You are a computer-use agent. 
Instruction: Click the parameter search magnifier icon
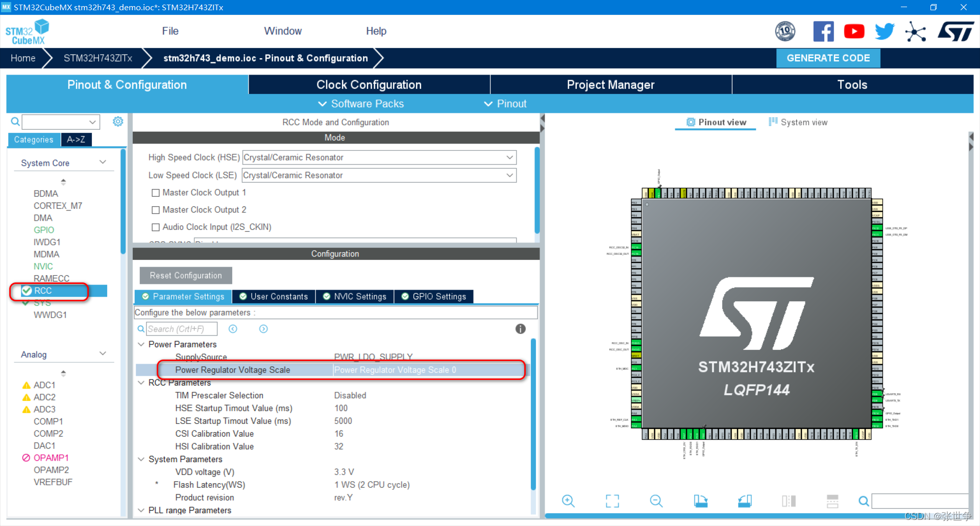[141, 329]
